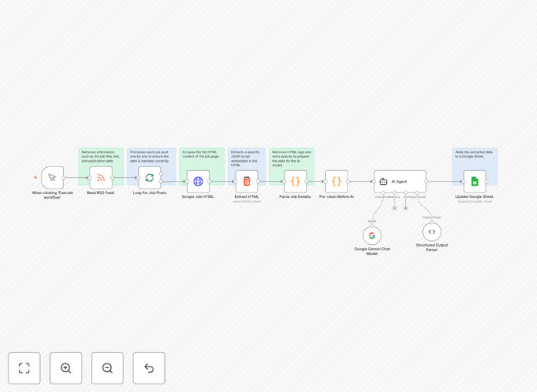Click the 'Scrape Job HTML.' node label
537x392 pixels.
(198, 196)
